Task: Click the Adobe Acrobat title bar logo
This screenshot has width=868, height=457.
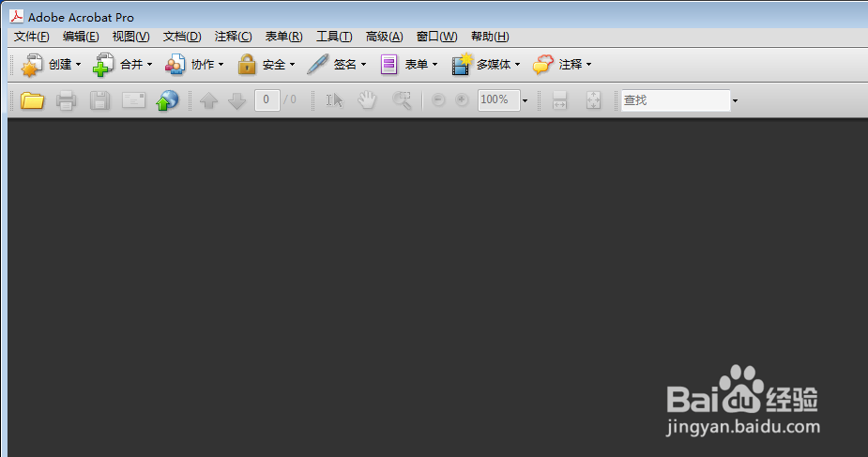Action: click(16, 17)
